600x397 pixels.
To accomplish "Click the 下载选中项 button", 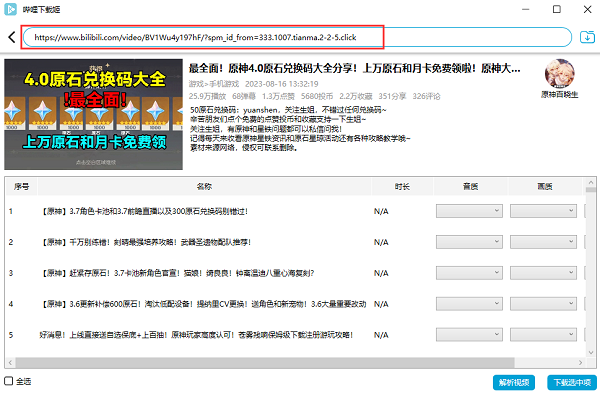I will point(572,382).
